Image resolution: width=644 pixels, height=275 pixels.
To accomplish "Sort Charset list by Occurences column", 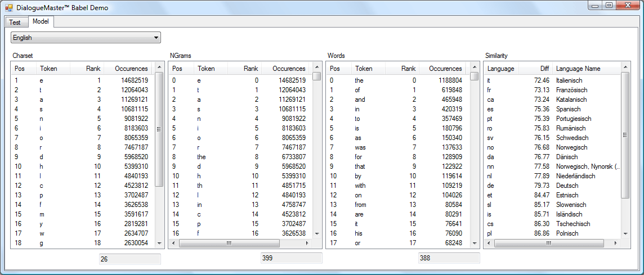I will coord(128,69).
